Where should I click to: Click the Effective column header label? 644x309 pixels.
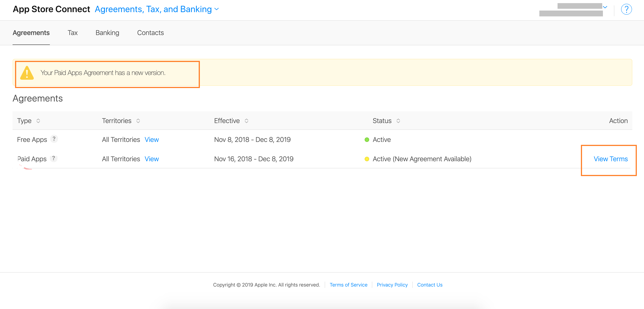click(227, 121)
